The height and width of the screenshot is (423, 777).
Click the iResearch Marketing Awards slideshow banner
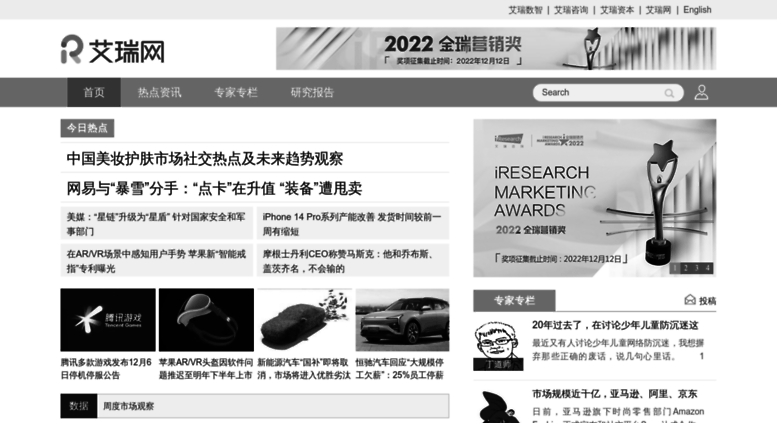click(595, 198)
